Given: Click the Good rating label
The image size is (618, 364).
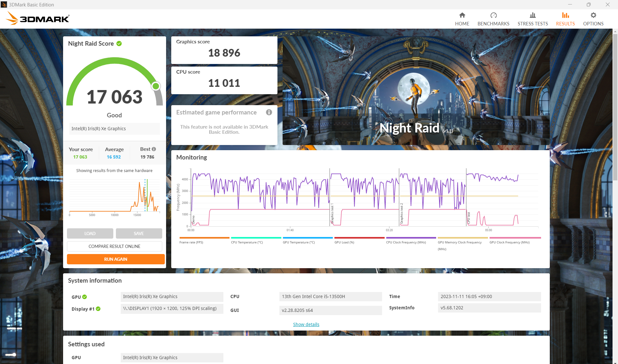Looking at the screenshot, I should (x=114, y=115).
